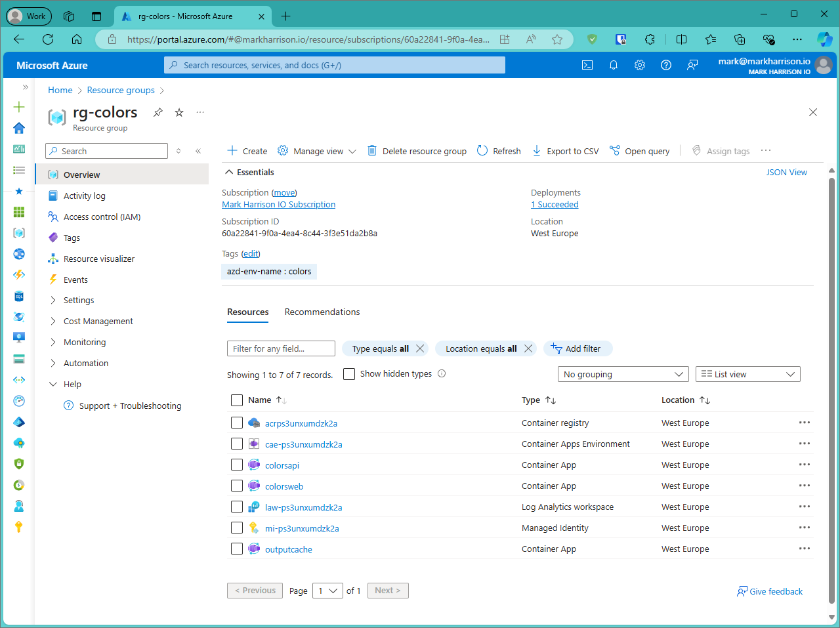Screen dimensions: 840x628
Task: Open the colorsweb container app link
Action: (284, 486)
